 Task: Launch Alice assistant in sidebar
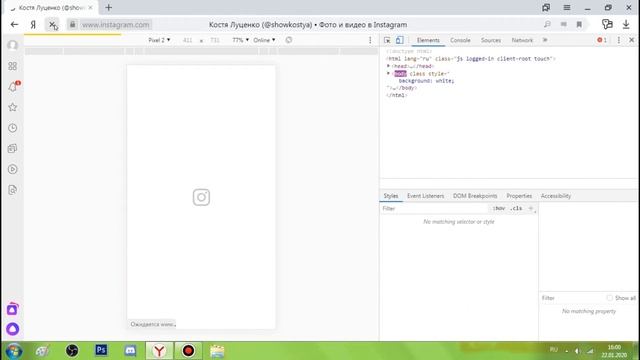coord(13,329)
